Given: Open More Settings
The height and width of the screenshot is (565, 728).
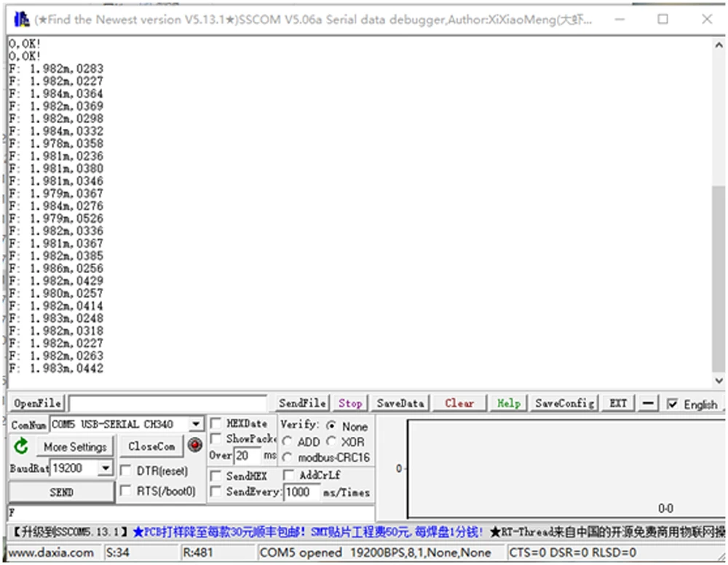Looking at the screenshot, I should [75, 446].
